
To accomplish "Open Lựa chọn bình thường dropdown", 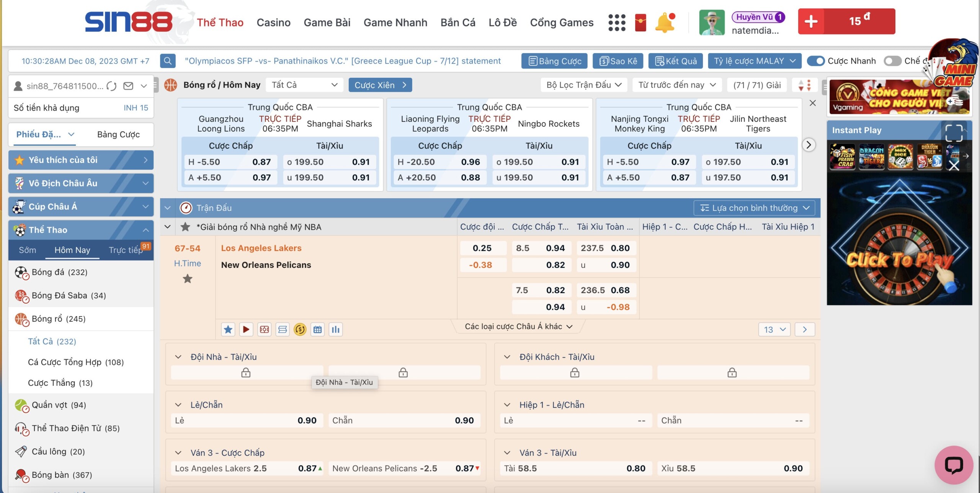I will 754,208.
